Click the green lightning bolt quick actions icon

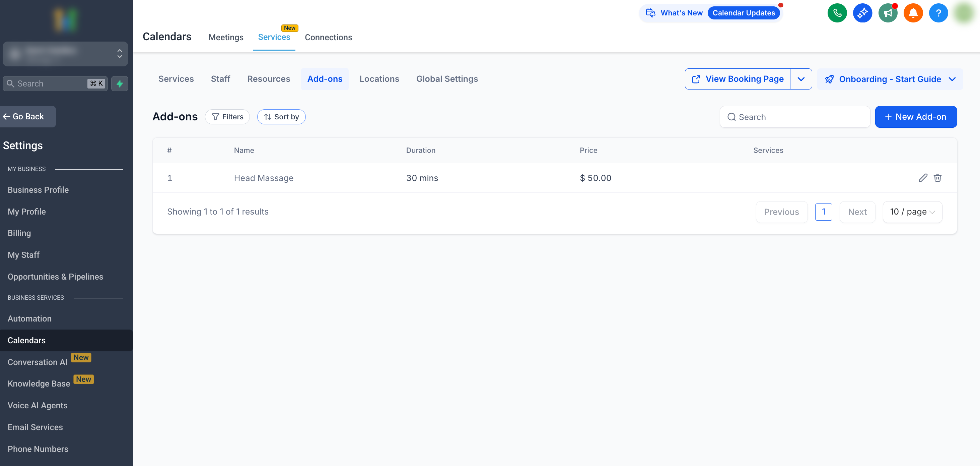[120, 84]
